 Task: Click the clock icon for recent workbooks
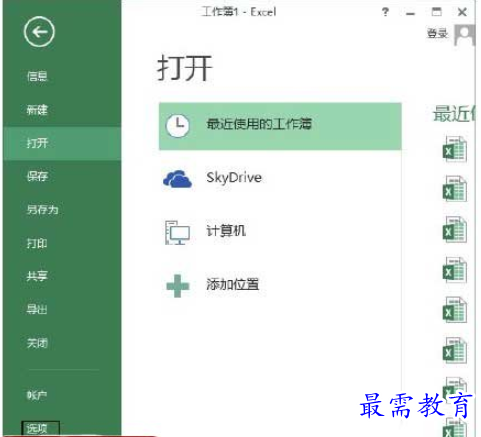point(178,126)
